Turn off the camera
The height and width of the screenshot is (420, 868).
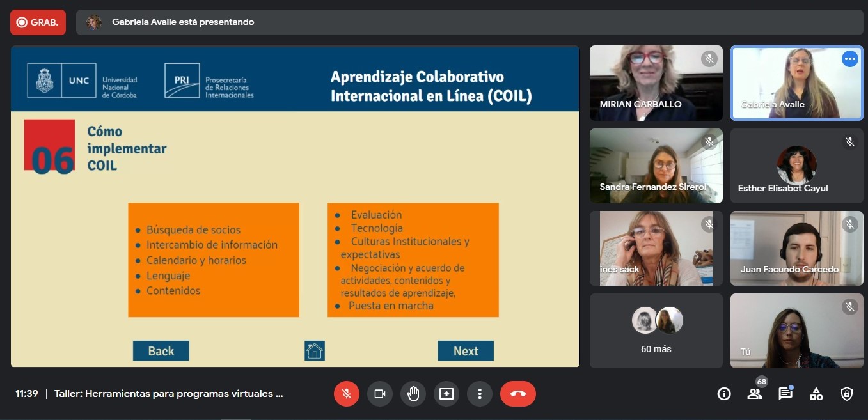[x=380, y=394]
